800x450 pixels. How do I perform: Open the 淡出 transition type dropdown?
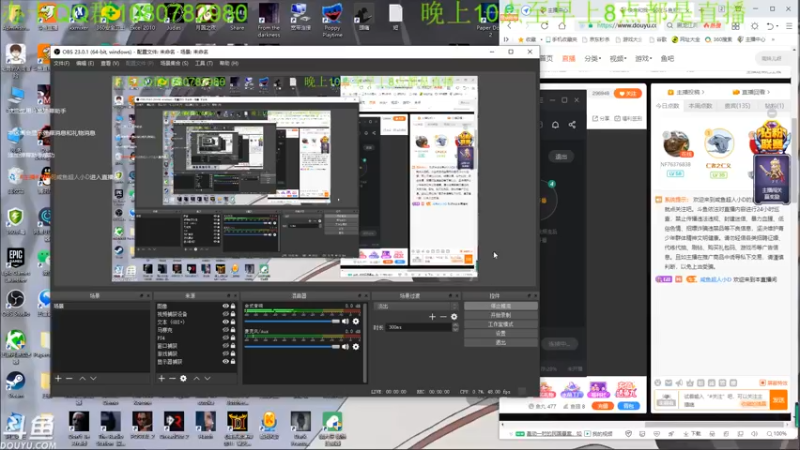(416, 306)
